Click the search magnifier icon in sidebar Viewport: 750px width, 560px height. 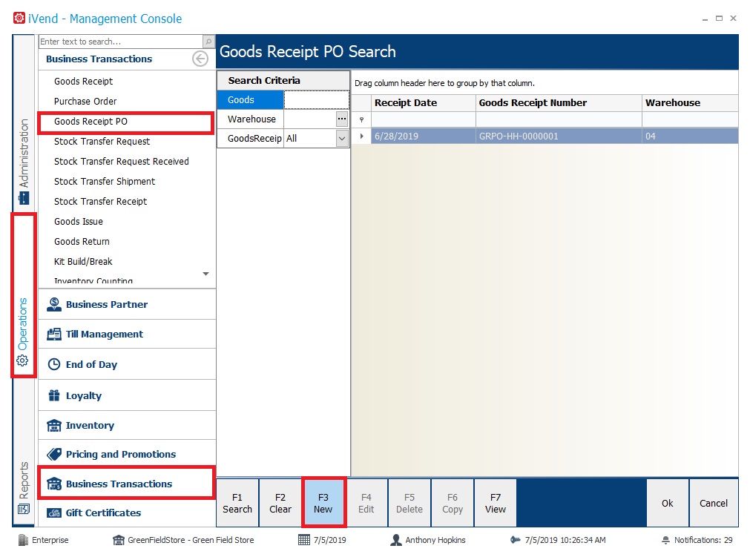pos(208,42)
